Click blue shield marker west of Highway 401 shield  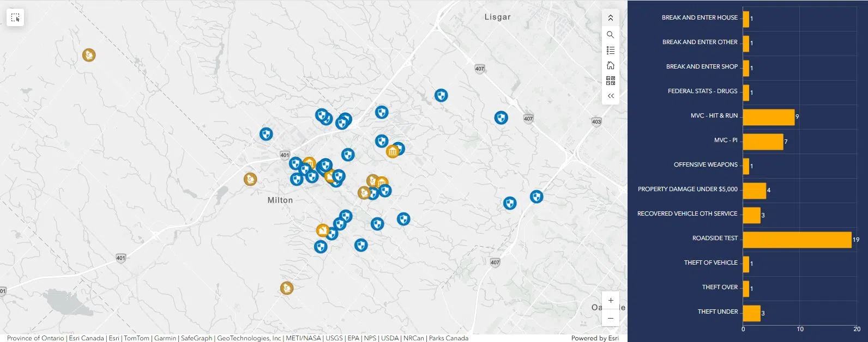266,134
